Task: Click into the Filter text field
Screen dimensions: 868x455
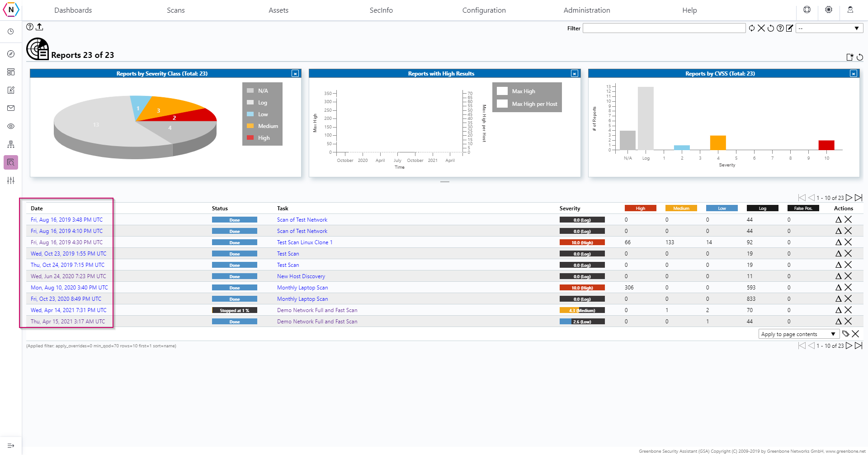Action: click(664, 28)
